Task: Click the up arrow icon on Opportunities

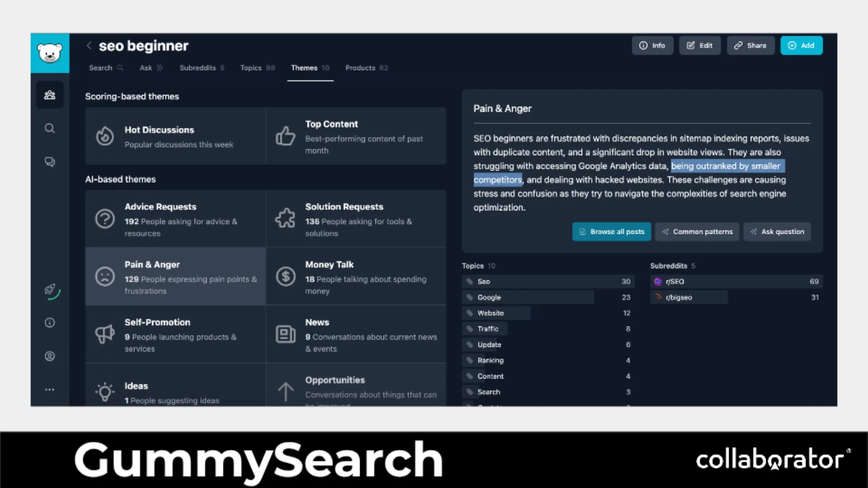Action: pyautogui.click(x=285, y=391)
